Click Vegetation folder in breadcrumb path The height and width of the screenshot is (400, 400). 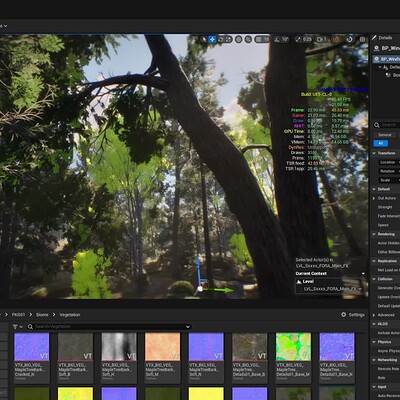70,315
